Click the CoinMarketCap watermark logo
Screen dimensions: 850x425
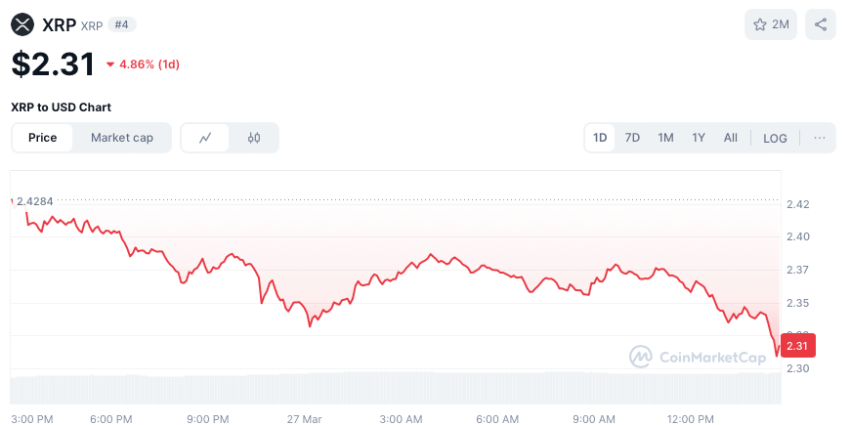695,356
